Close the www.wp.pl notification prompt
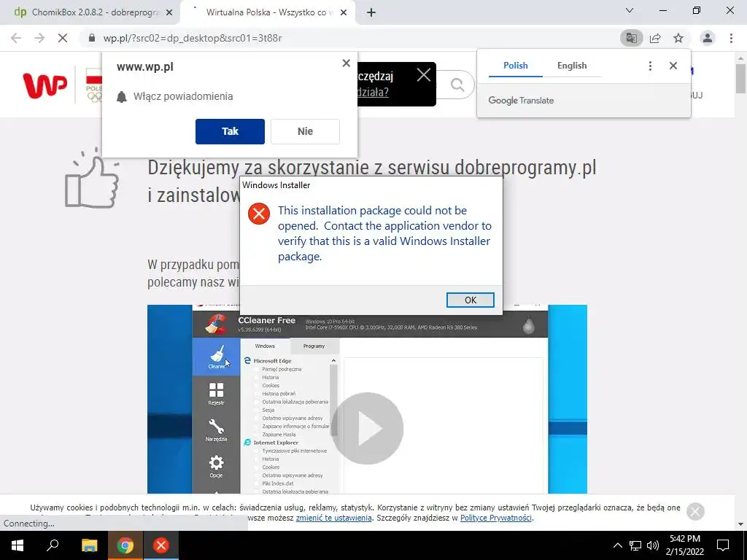 347,63
